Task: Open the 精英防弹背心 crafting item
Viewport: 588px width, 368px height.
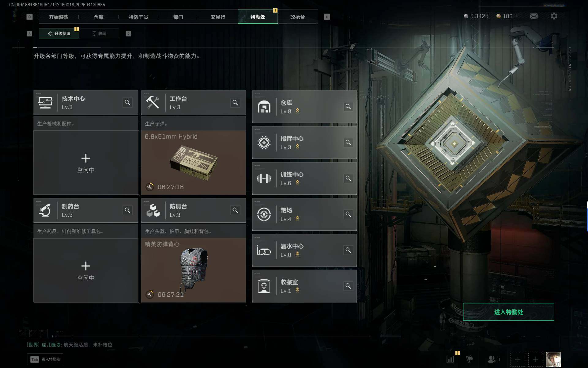Action: tap(194, 270)
